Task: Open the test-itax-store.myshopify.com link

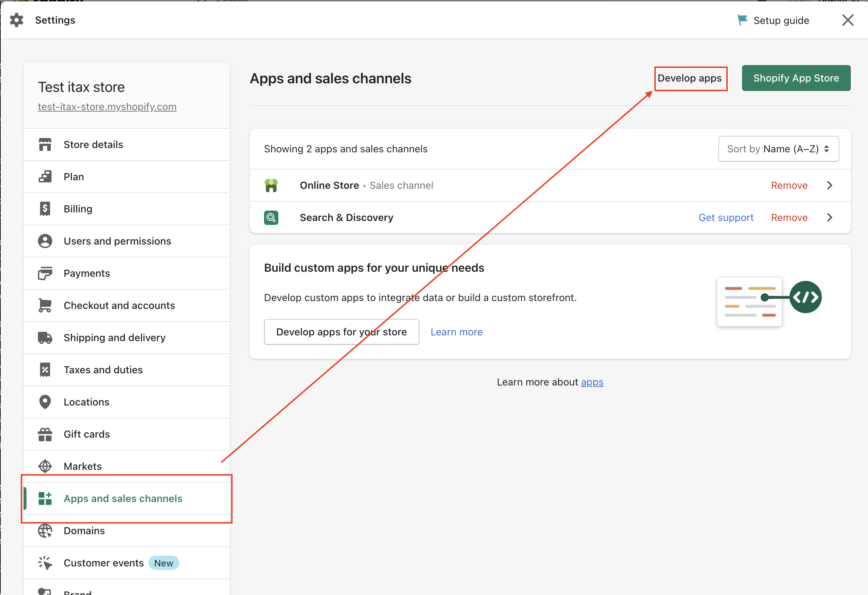Action: [107, 107]
